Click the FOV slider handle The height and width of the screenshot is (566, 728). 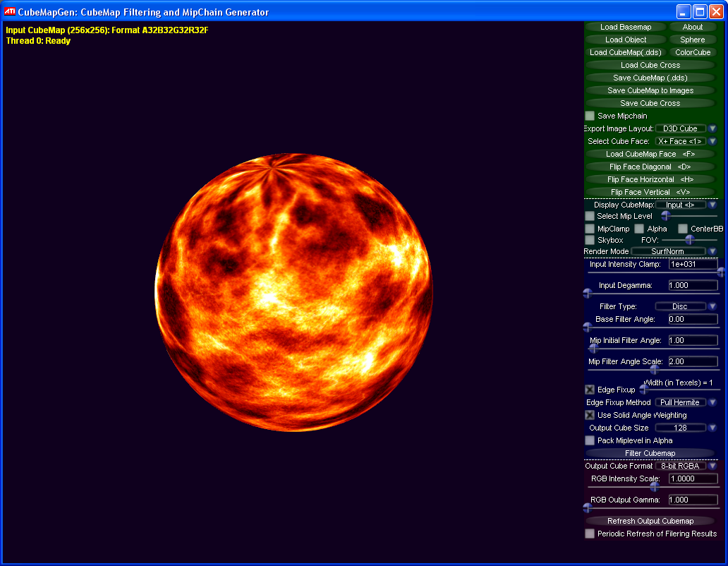point(690,240)
